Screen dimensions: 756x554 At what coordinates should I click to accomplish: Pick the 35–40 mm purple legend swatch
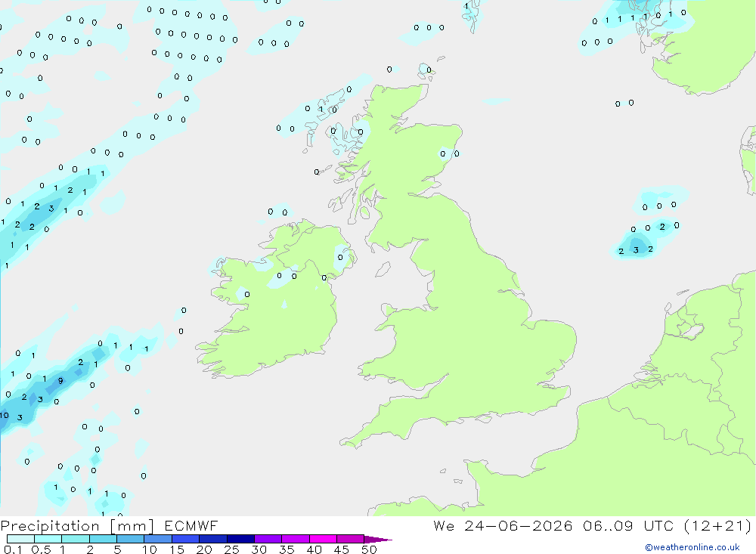[296, 539]
